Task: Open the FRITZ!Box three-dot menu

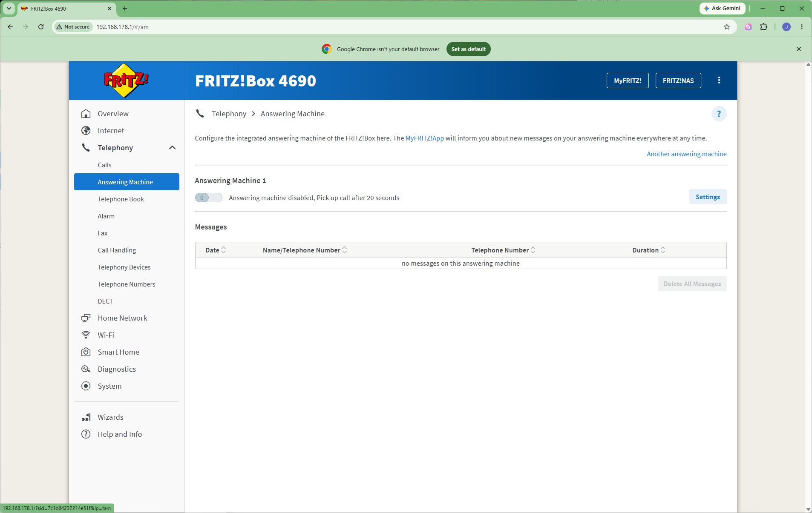Action: tap(719, 80)
